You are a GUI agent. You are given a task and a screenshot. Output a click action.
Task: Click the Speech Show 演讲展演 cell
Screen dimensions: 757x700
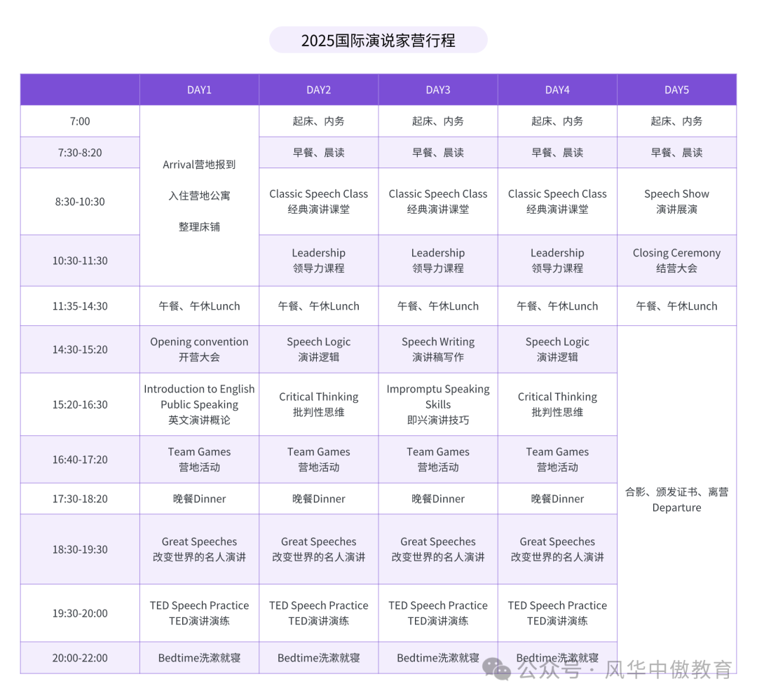pos(676,201)
